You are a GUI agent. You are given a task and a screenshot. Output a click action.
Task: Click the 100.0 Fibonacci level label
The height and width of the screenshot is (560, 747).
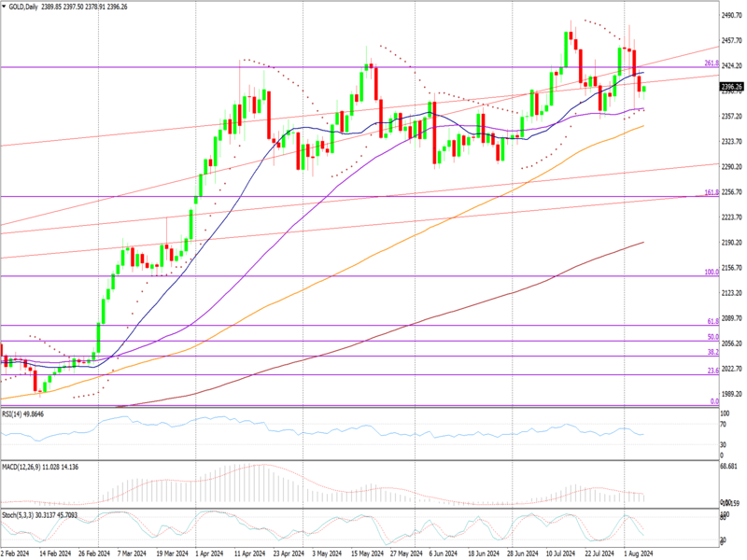(x=710, y=272)
